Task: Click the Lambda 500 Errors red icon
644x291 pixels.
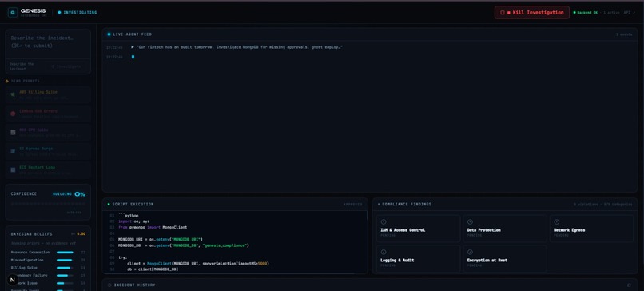Action: tap(13, 114)
